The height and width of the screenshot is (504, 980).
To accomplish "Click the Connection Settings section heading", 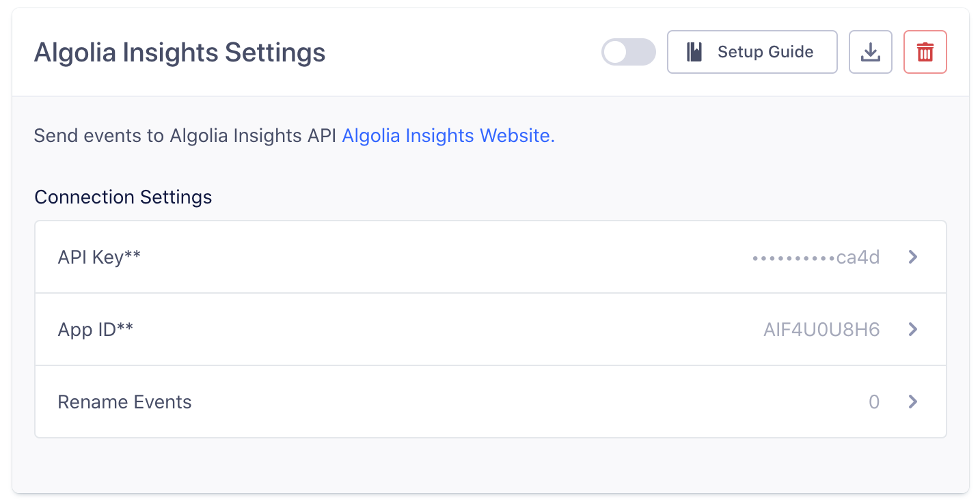I will tap(123, 197).
